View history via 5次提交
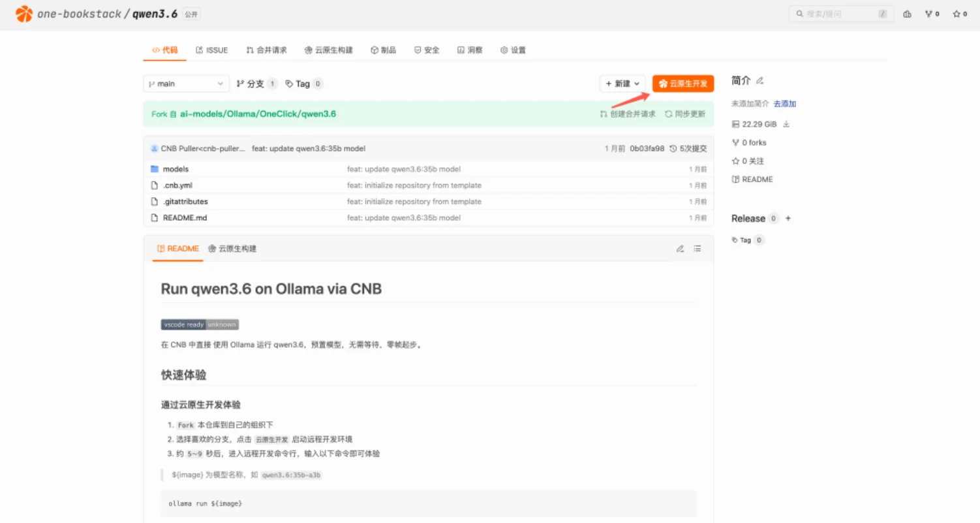The height and width of the screenshot is (523, 980). coord(688,149)
